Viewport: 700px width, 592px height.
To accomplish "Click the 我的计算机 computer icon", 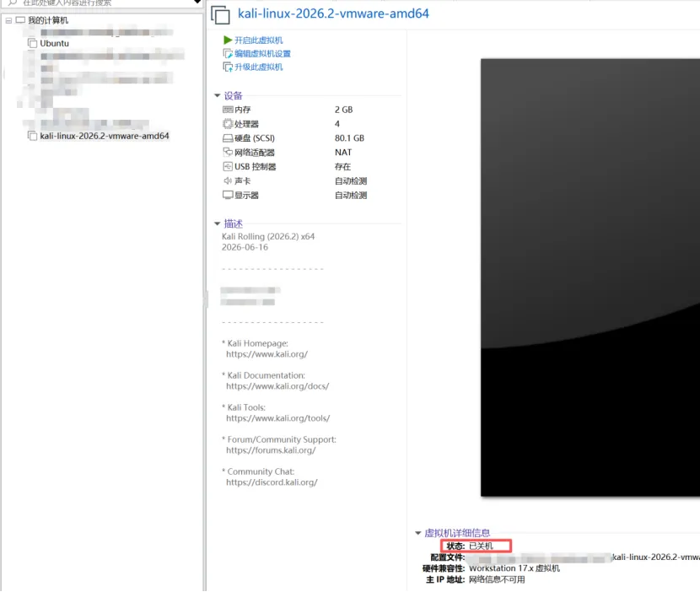I will coord(20,20).
